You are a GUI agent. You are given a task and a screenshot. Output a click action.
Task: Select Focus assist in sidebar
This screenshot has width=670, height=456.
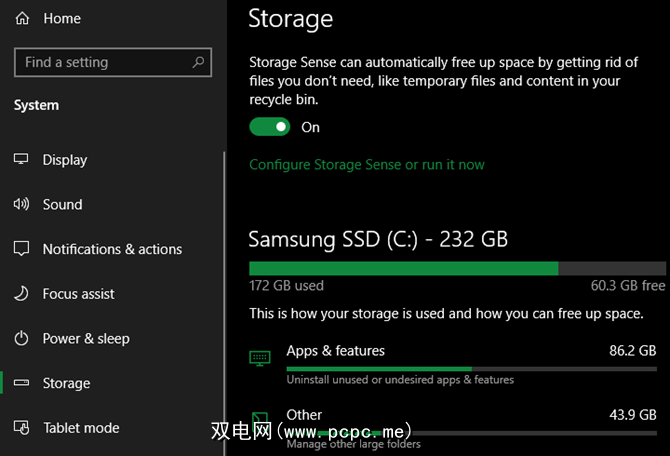click(78, 294)
